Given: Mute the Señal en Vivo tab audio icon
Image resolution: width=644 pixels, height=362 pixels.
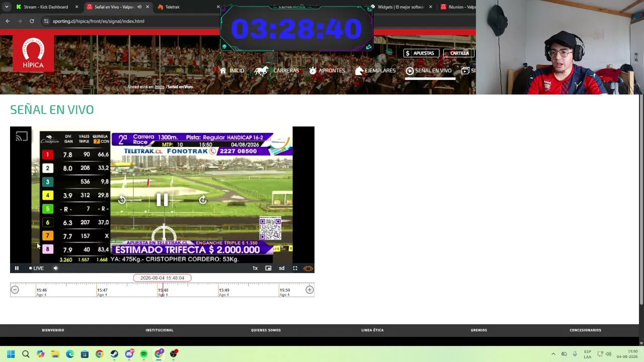Looking at the screenshot, I should [139, 7].
